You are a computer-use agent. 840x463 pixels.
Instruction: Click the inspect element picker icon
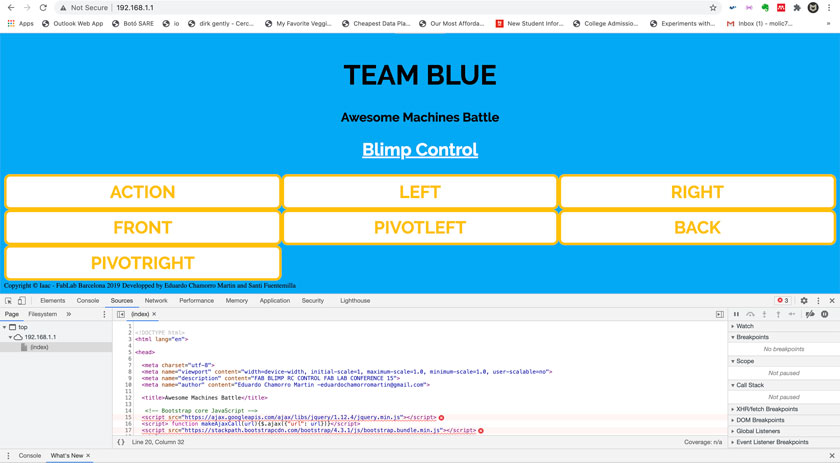(9, 301)
